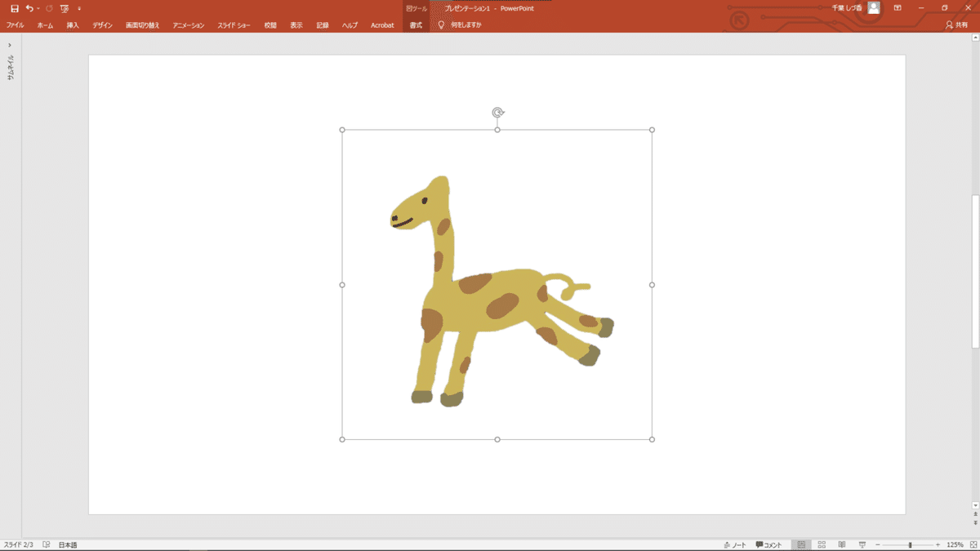Click the zoom in plus button
Viewport: 980px width, 551px height.
[938, 544]
